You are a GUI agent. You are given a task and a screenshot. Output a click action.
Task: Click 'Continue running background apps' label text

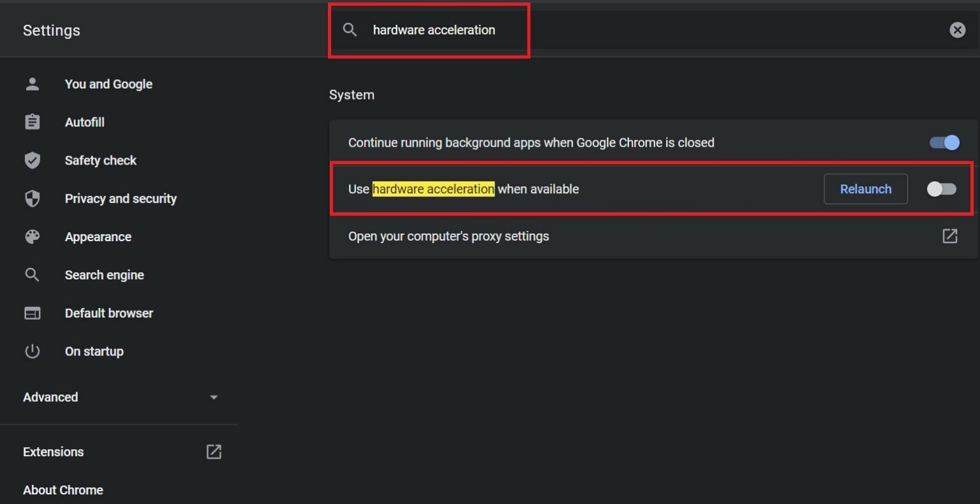coord(531,142)
